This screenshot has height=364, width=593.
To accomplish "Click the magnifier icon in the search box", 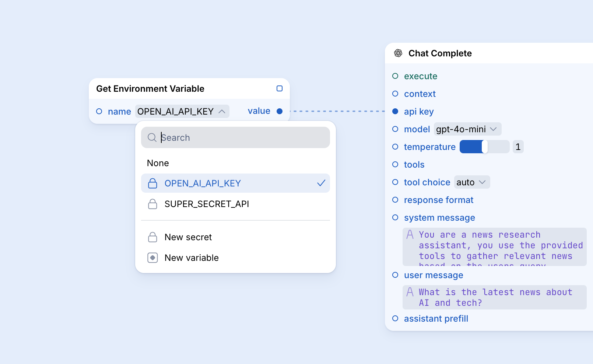I will [x=152, y=137].
